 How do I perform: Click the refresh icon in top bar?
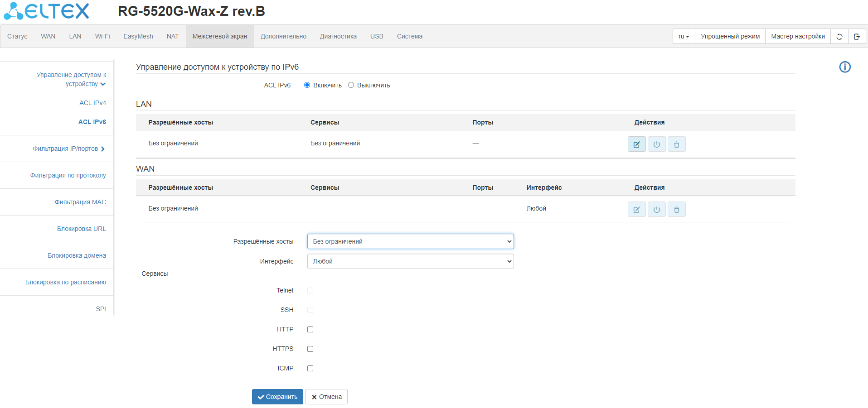(x=839, y=37)
